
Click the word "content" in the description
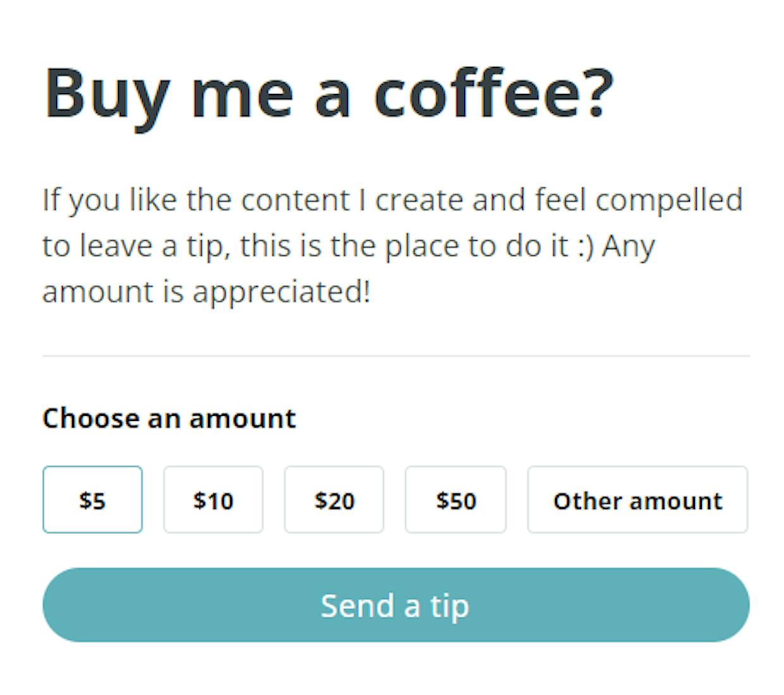tap(295, 201)
